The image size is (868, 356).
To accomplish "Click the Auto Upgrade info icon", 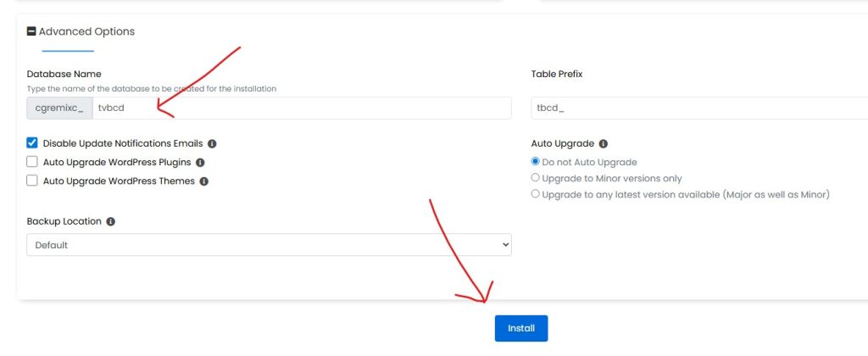I will (603, 144).
